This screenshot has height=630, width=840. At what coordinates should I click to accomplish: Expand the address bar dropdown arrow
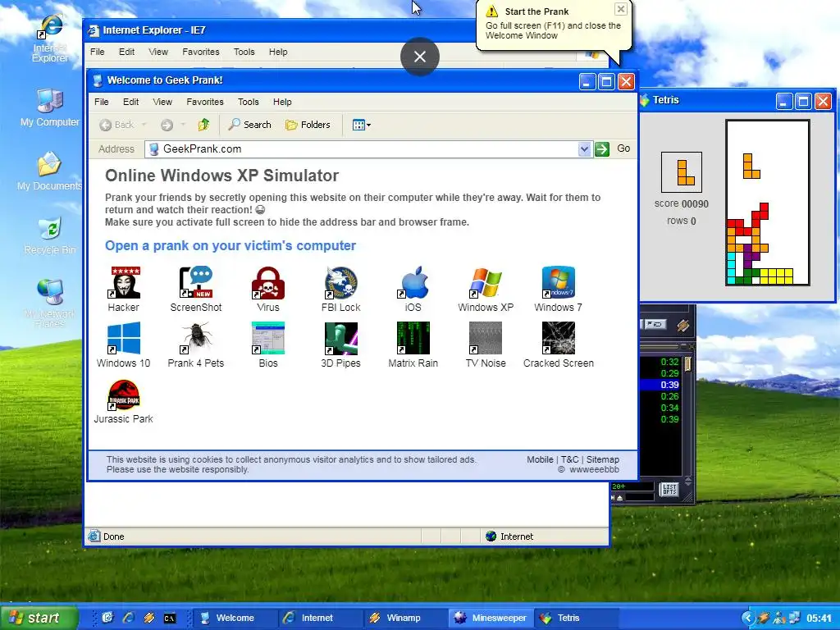coord(584,149)
